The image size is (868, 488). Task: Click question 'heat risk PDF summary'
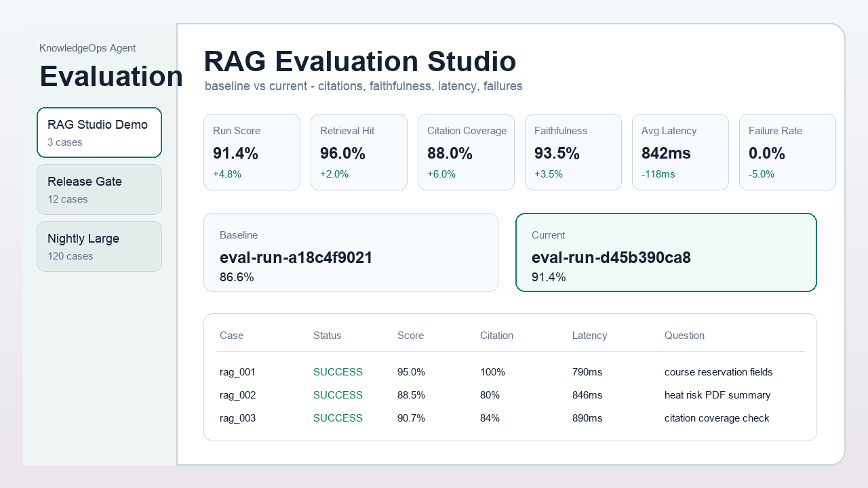coord(717,395)
